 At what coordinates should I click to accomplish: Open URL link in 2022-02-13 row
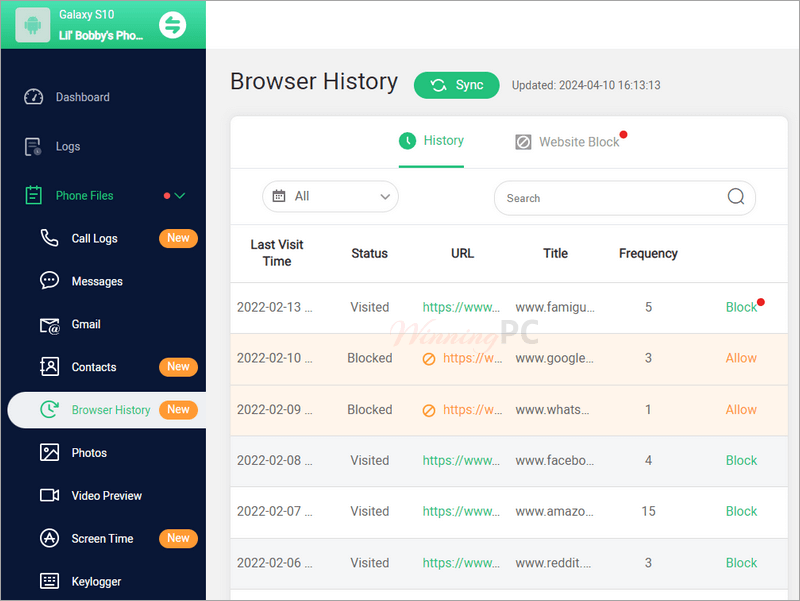461,307
